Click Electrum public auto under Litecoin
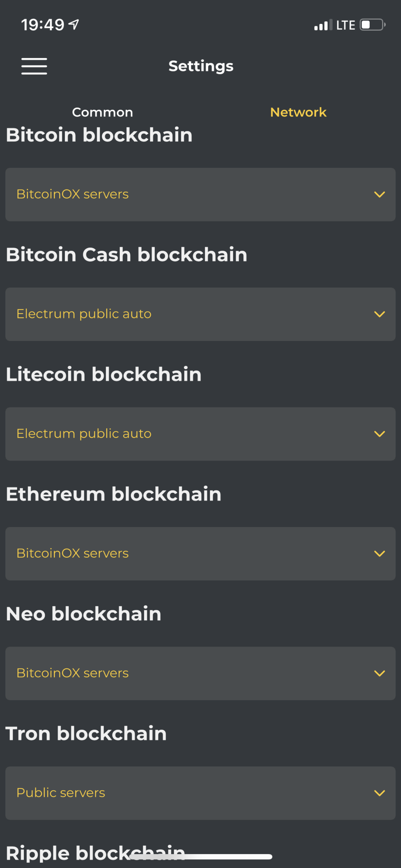 tap(84, 434)
